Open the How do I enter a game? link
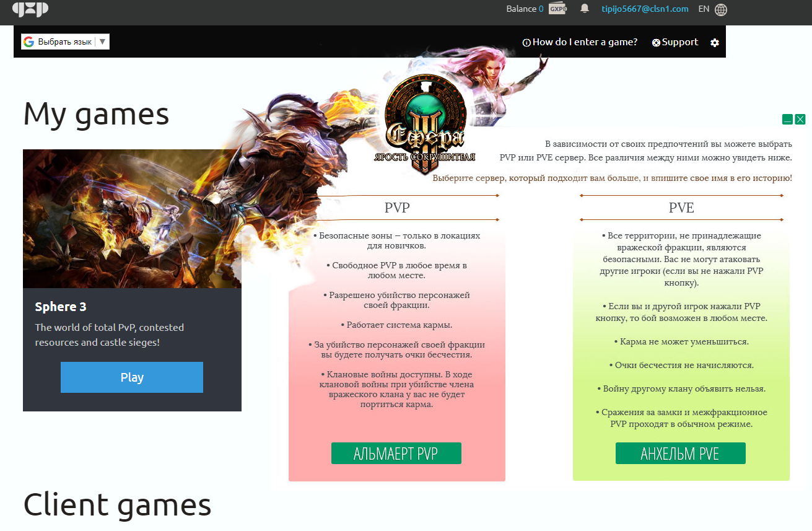 pyautogui.click(x=580, y=42)
